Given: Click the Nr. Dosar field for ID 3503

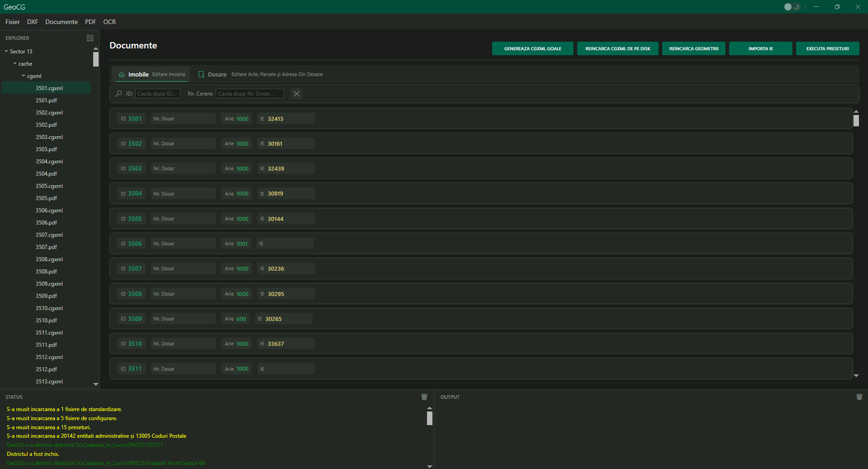Looking at the screenshot, I should tap(183, 169).
